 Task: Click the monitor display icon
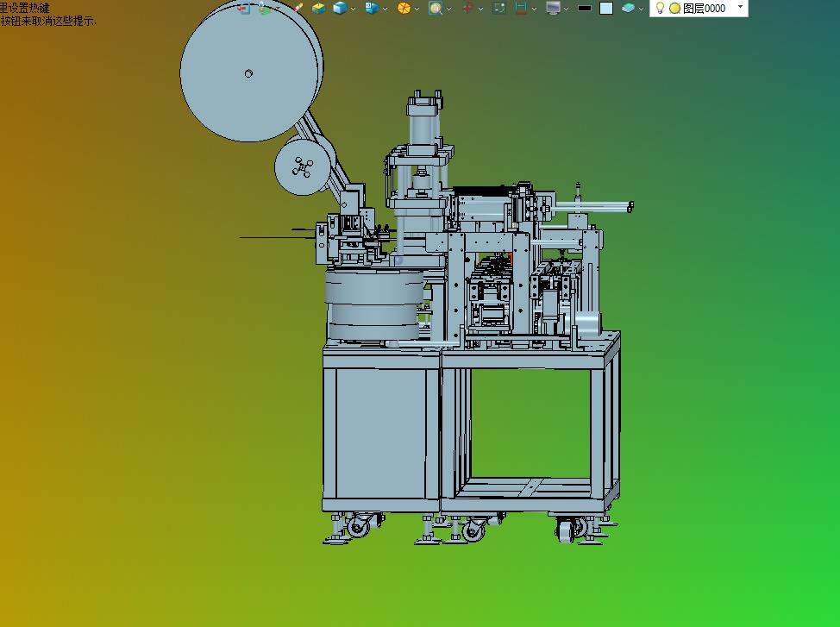pyautogui.click(x=553, y=8)
